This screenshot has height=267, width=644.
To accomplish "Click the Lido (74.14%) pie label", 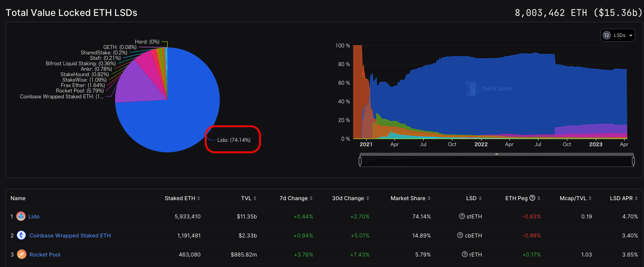I will pyautogui.click(x=234, y=140).
